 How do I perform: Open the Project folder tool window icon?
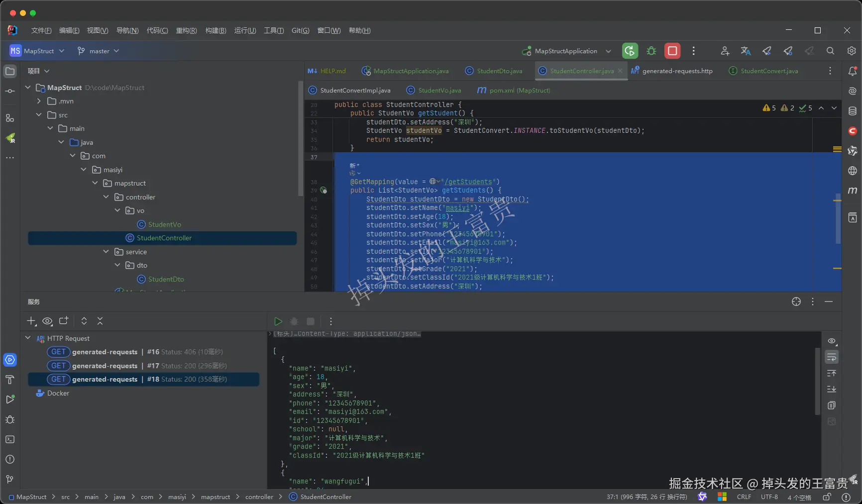10,71
